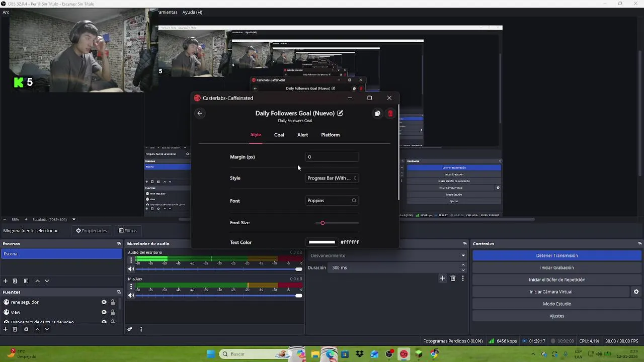Open virtual camera settings gear
This screenshot has height=362, width=644.
[x=636, y=292]
